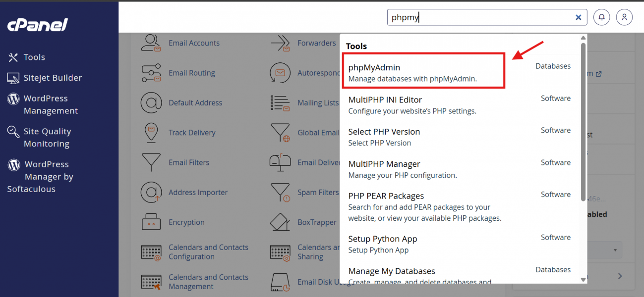Clear the search box with the X
644x297 pixels.
[x=578, y=17]
